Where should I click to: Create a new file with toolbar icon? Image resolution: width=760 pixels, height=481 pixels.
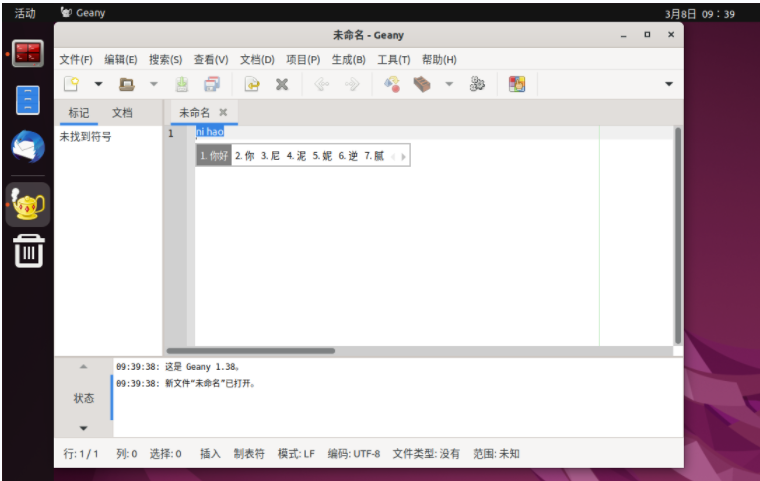[x=72, y=84]
